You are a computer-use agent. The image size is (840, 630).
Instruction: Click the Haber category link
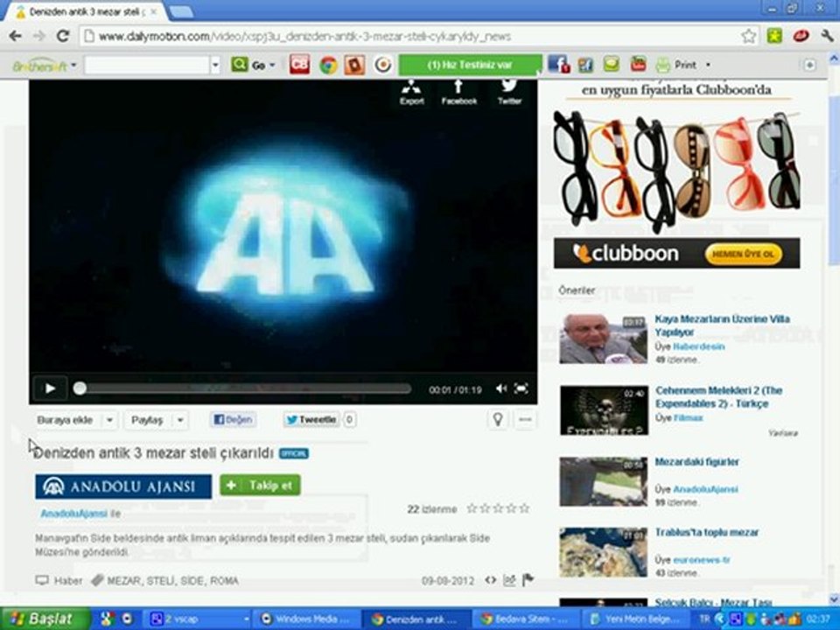pyautogui.click(x=67, y=581)
